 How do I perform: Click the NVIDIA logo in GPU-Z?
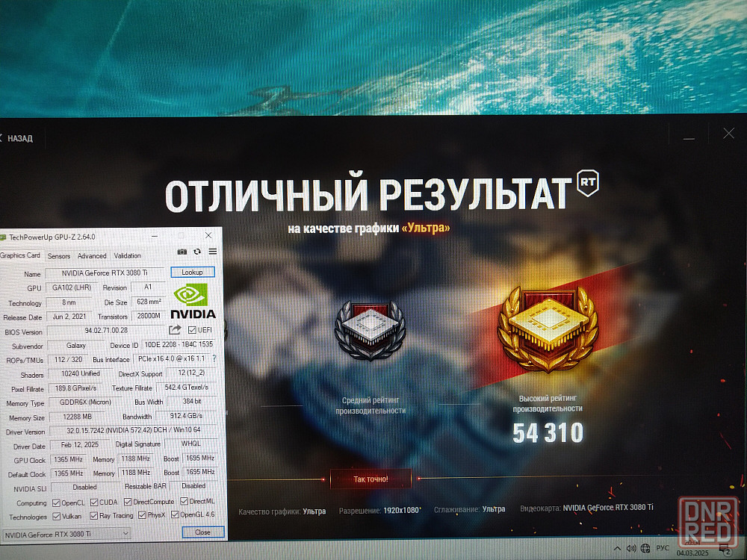pyautogui.click(x=193, y=301)
